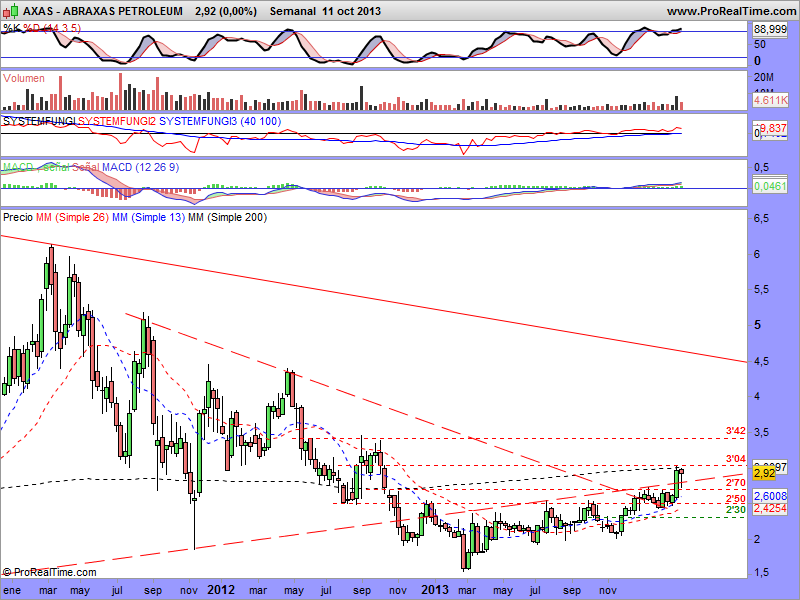The height and width of the screenshot is (600, 800).
Task: Click the red 2,4254 moving average value
Action: click(x=770, y=509)
